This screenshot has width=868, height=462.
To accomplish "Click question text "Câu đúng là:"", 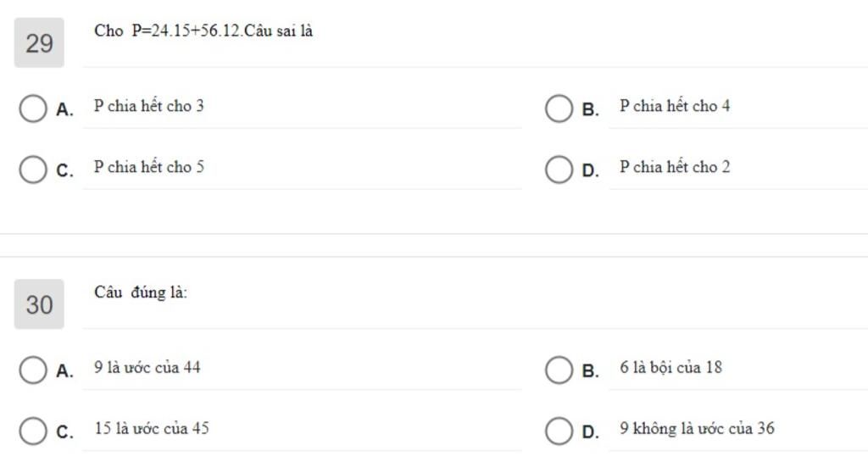I will 141,293.
